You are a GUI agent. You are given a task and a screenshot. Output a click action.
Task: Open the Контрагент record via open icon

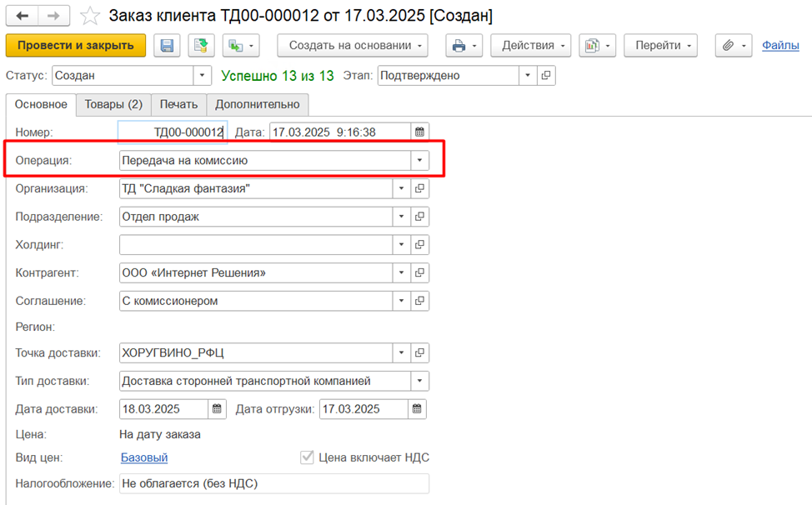(x=421, y=272)
